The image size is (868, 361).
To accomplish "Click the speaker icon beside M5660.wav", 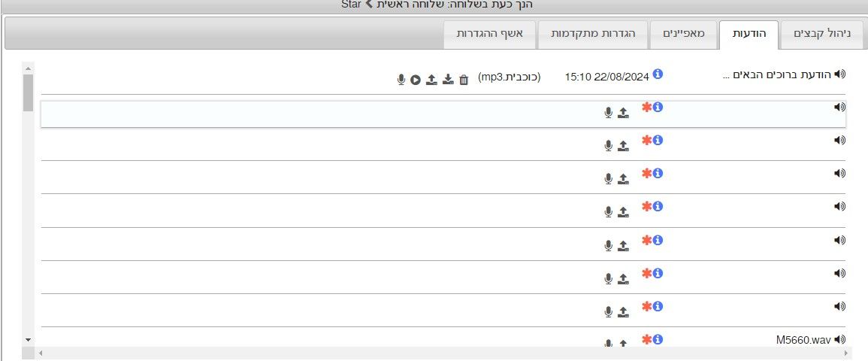I will click(x=839, y=339).
